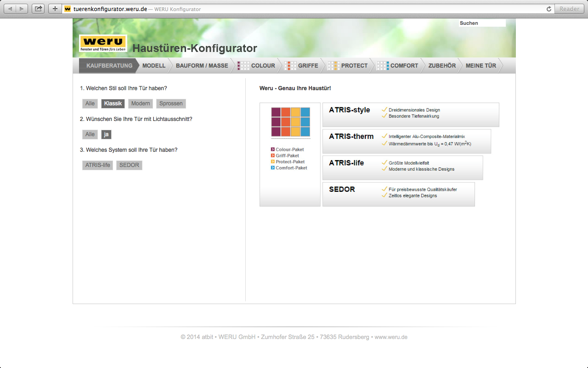The height and width of the screenshot is (368, 588).
Task: Select ja for Lichtausschnitt
Action: pyautogui.click(x=106, y=134)
